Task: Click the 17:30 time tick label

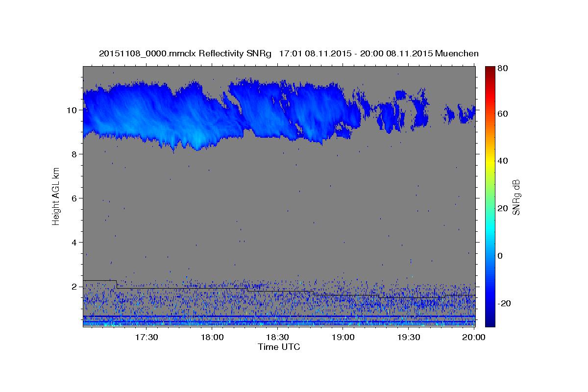Action: click(x=146, y=338)
